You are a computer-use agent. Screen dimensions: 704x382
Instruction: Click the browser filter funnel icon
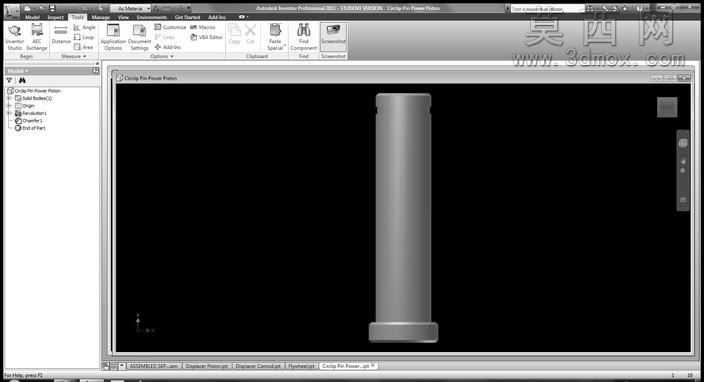9,80
